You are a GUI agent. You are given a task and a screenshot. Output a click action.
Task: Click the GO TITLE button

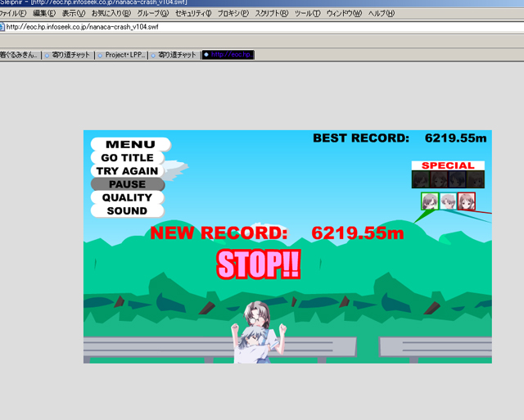tap(128, 157)
